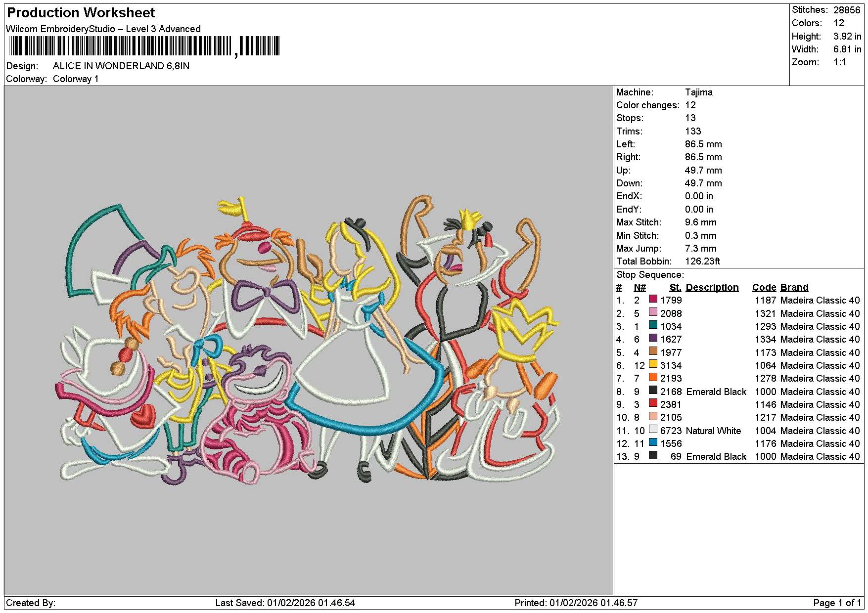Click the color swatch for thread 1799

pos(653,299)
